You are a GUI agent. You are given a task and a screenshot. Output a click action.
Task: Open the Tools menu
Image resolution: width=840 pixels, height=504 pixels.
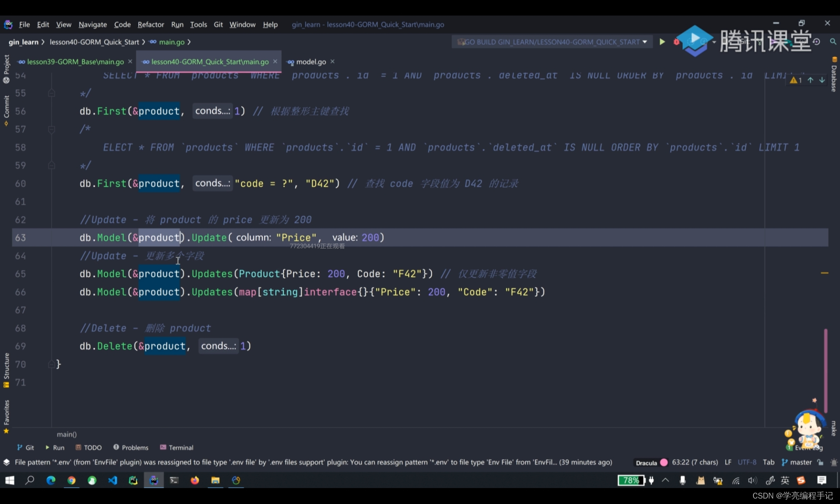click(x=198, y=24)
